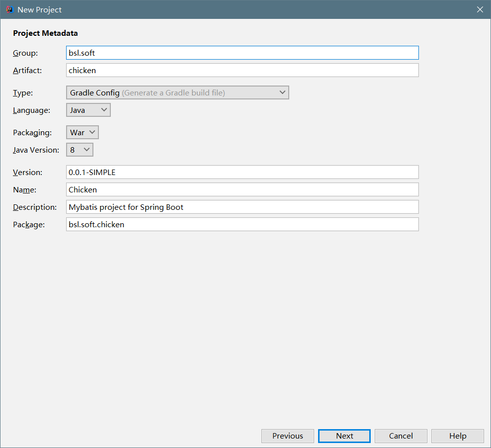The height and width of the screenshot is (448, 491).
Task: Click into the Artifact text field
Action: [x=242, y=70]
